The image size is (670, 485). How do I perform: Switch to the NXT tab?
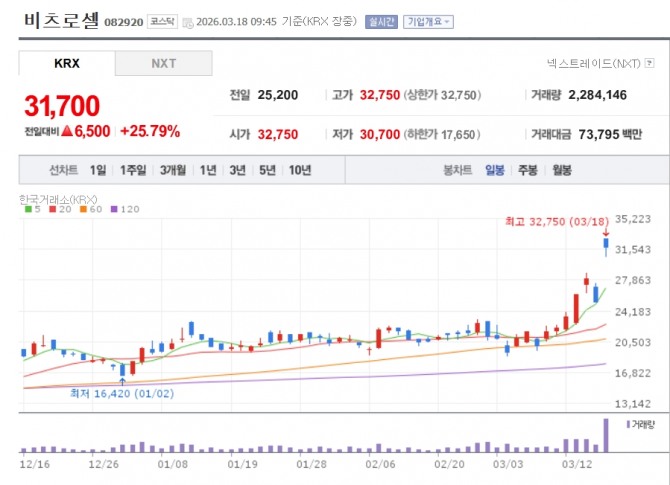(x=164, y=63)
